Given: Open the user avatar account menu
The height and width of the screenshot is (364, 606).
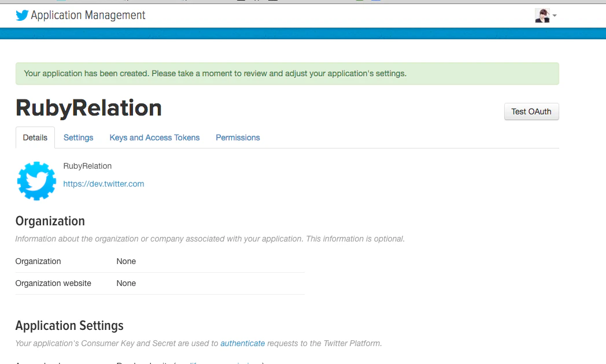Looking at the screenshot, I should coord(542,16).
